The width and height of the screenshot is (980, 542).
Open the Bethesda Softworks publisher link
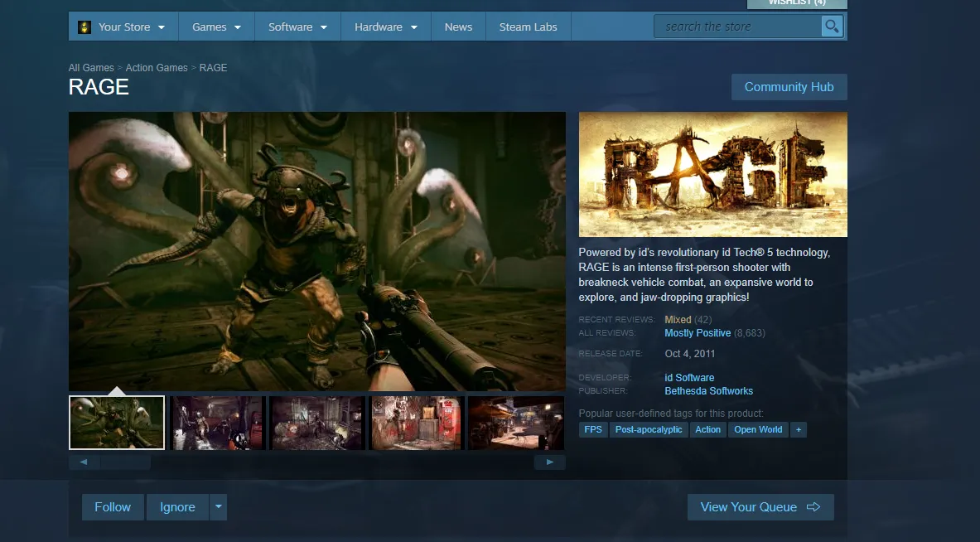[x=709, y=390]
